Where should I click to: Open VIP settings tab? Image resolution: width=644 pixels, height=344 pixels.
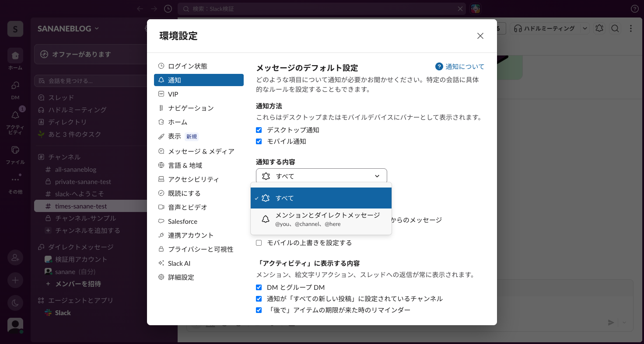point(199,94)
